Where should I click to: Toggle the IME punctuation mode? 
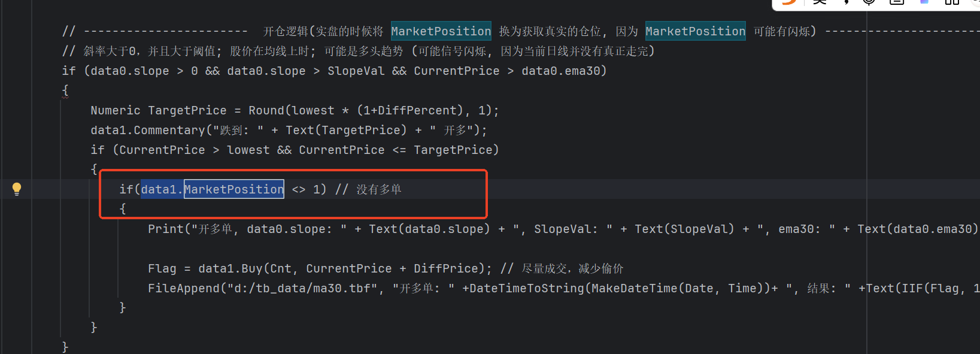(x=846, y=2)
